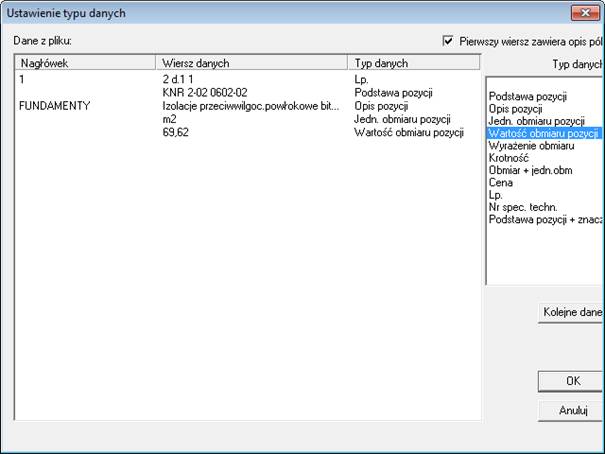The width and height of the screenshot is (605, 454).
Task: Toggle 'Pierwszy wiersz zawiera opis pól' checkbox
Action: [x=449, y=41]
